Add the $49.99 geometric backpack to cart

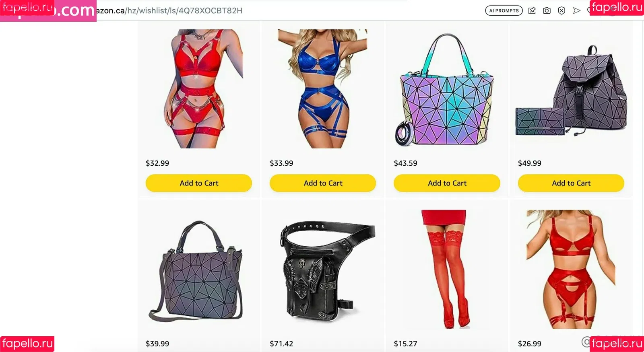[571, 183]
